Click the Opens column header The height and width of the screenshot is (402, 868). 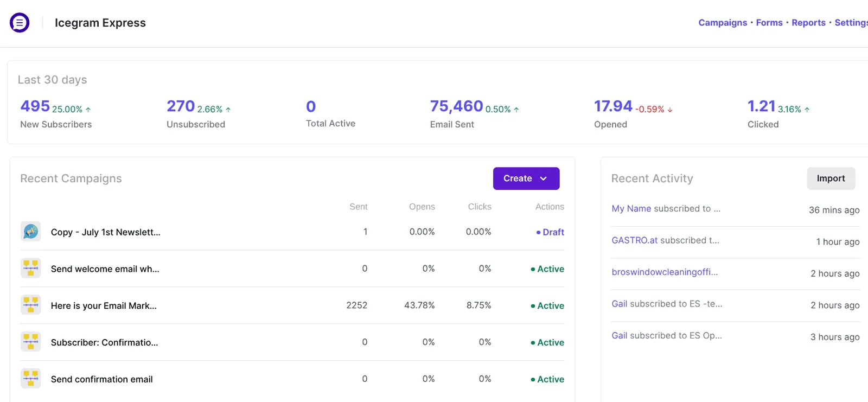tap(422, 207)
